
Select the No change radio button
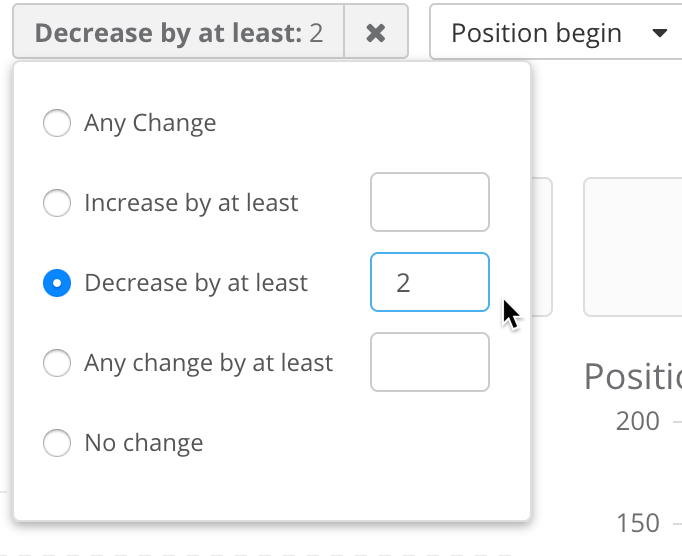click(x=57, y=443)
